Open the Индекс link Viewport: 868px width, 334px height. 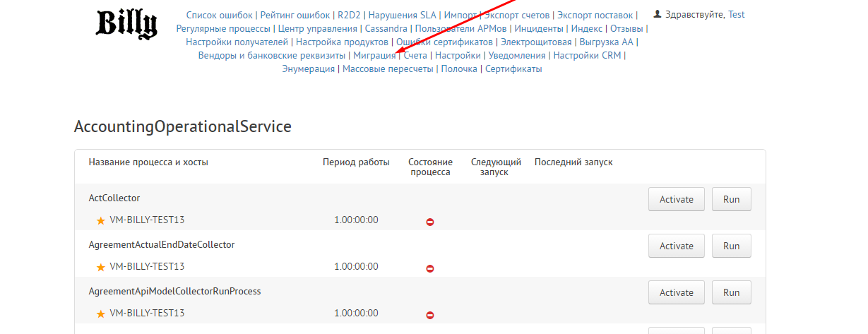coord(587,28)
